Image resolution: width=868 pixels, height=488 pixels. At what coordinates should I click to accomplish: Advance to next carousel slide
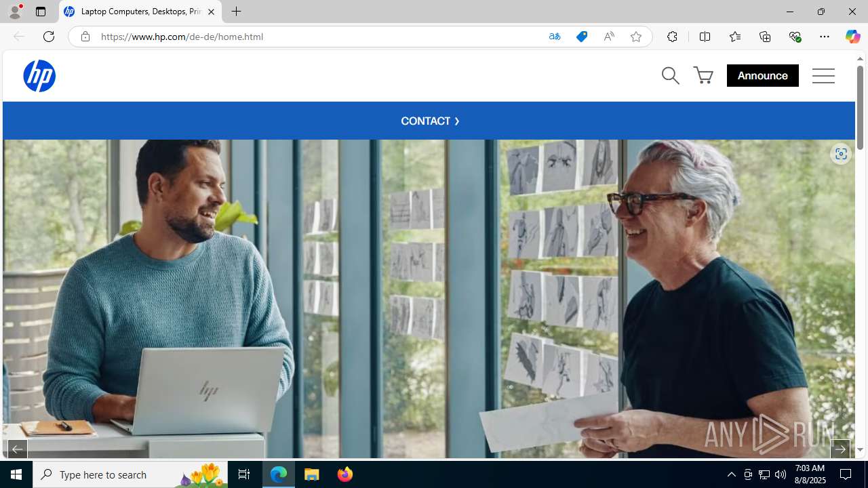[840, 449]
